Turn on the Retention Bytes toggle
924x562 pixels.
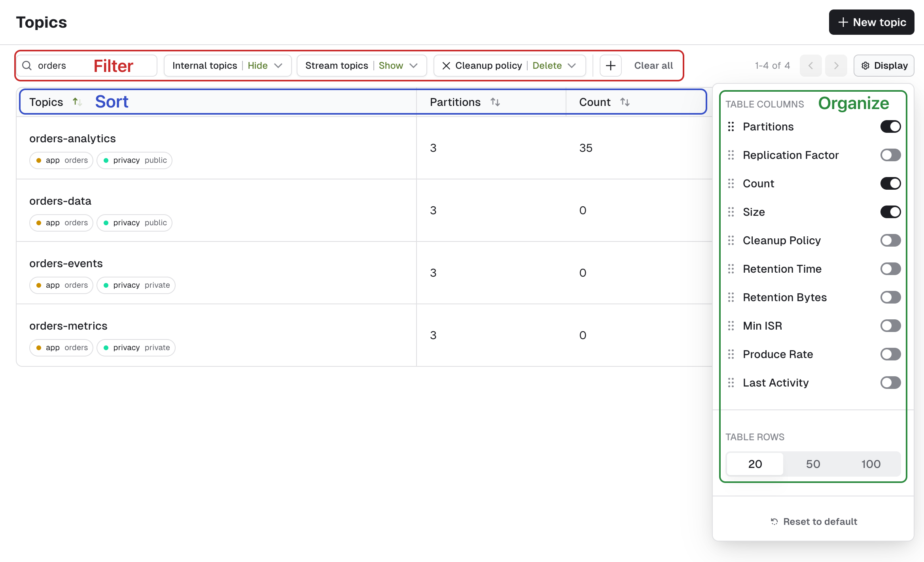pyautogui.click(x=890, y=297)
